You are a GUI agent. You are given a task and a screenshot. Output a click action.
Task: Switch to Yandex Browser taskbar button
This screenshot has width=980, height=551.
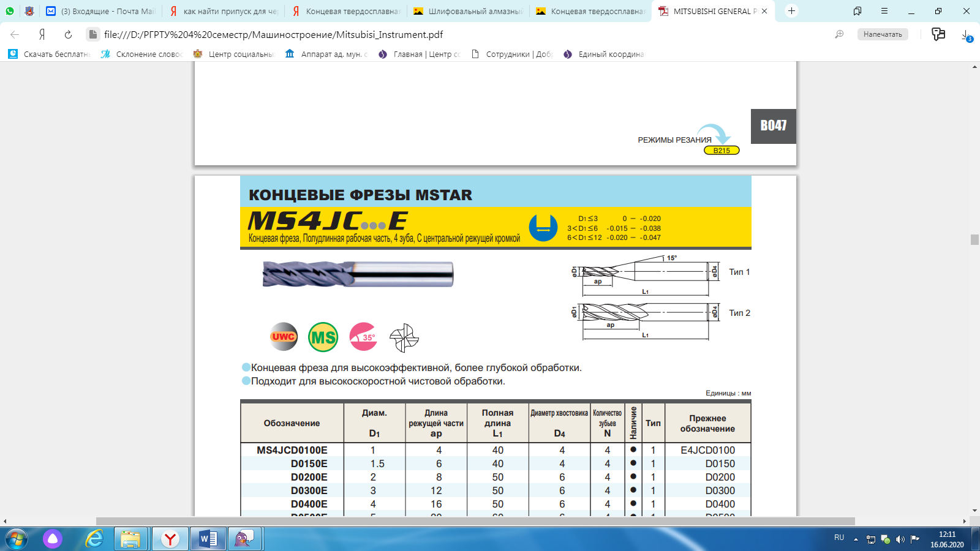(170, 539)
